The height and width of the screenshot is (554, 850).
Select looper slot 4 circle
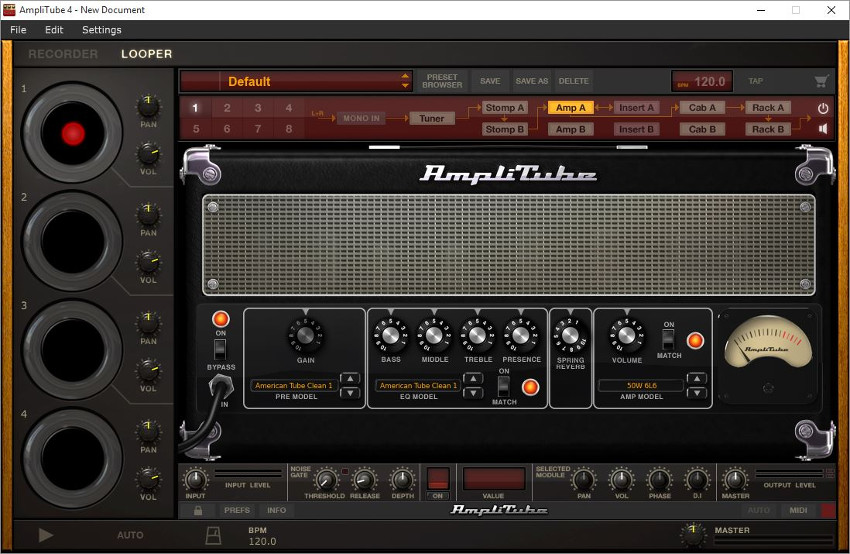click(72, 458)
